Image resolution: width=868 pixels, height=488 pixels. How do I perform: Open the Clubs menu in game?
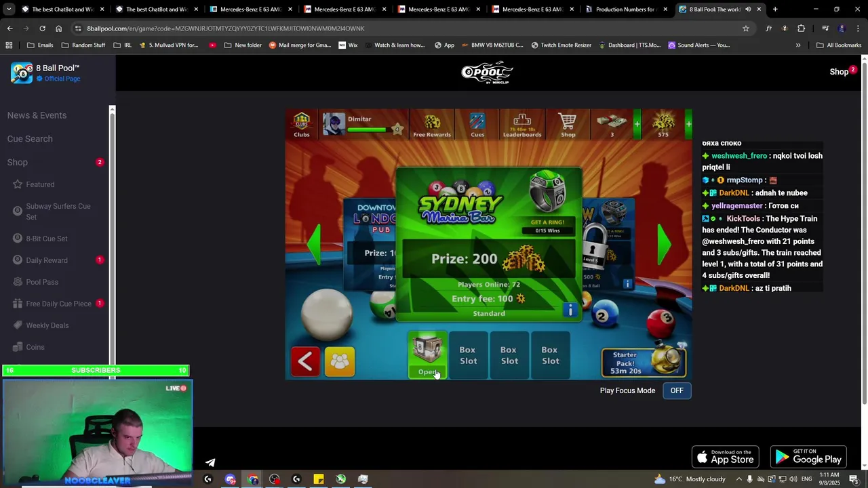click(302, 125)
